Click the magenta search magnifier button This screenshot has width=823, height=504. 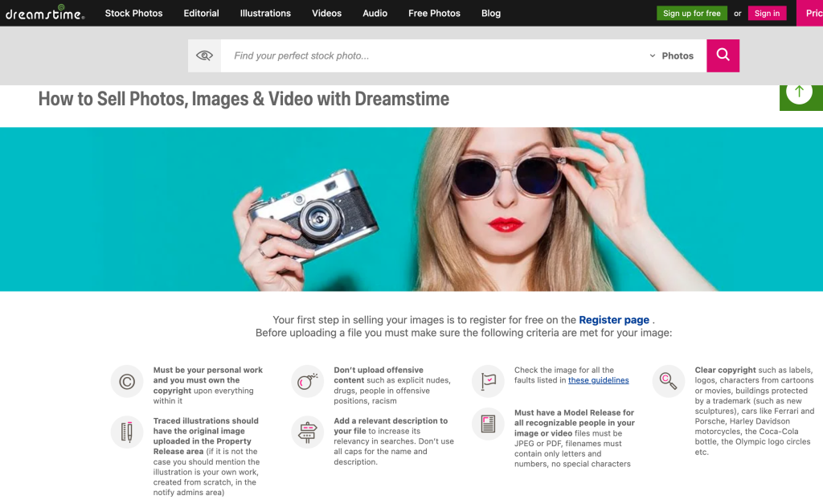click(x=723, y=55)
